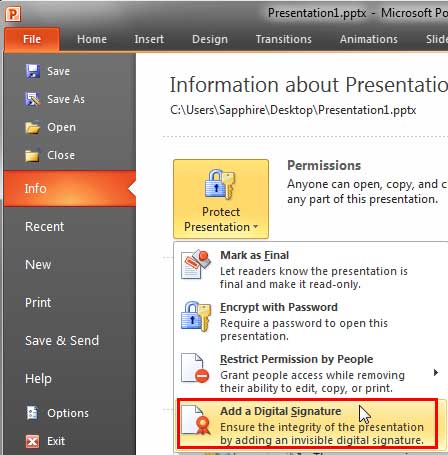The image size is (448, 455).
Task: Choose Mark as Final menu title
Action: pos(254,255)
